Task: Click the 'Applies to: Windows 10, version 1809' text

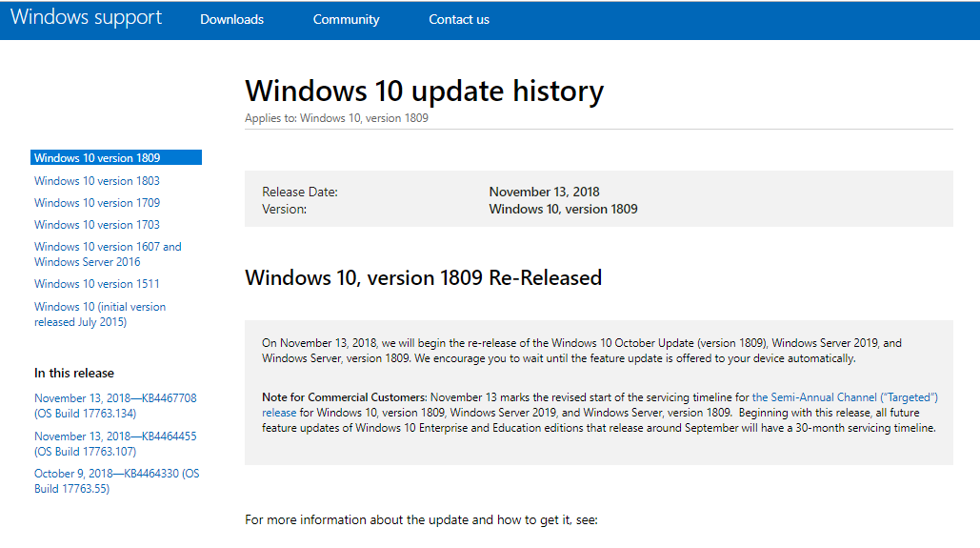Action: click(336, 118)
